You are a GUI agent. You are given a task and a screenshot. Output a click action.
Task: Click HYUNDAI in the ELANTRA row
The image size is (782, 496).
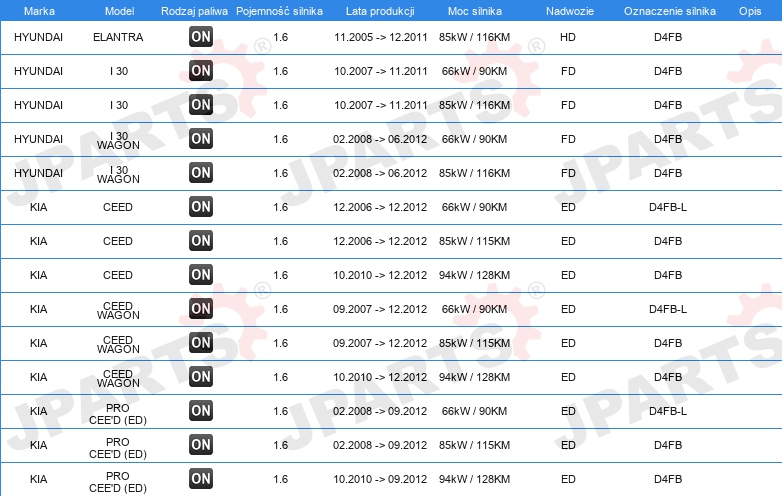coord(38,37)
